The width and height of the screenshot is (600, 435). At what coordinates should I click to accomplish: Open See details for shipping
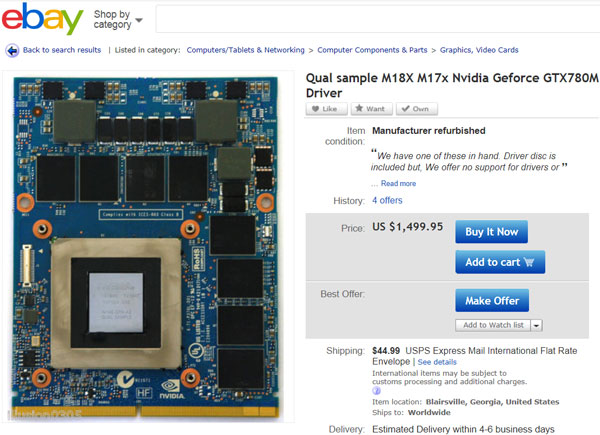[x=437, y=362]
